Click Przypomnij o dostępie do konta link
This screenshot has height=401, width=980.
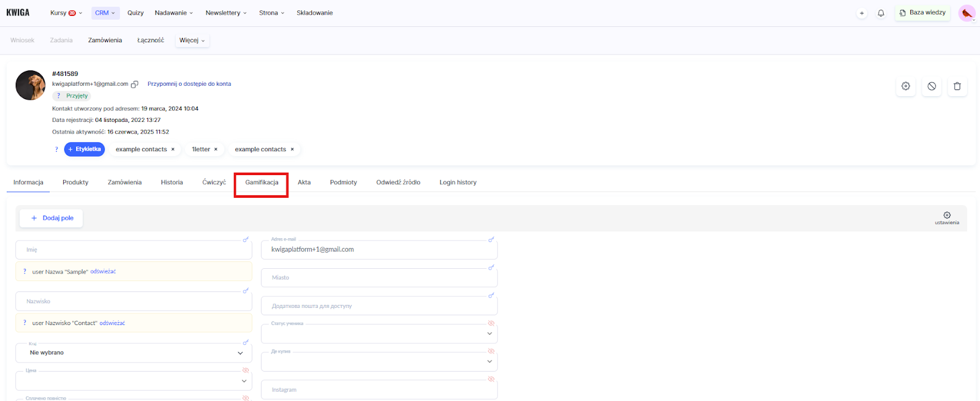pos(189,84)
